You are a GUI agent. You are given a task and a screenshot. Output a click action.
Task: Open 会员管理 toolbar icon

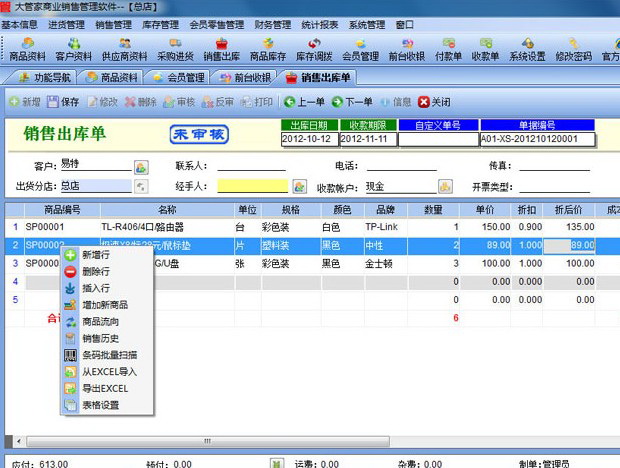pyautogui.click(x=360, y=49)
